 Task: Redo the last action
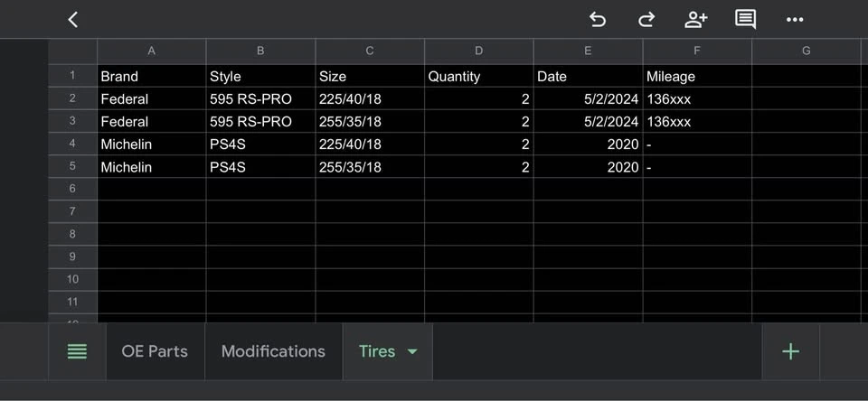click(646, 20)
